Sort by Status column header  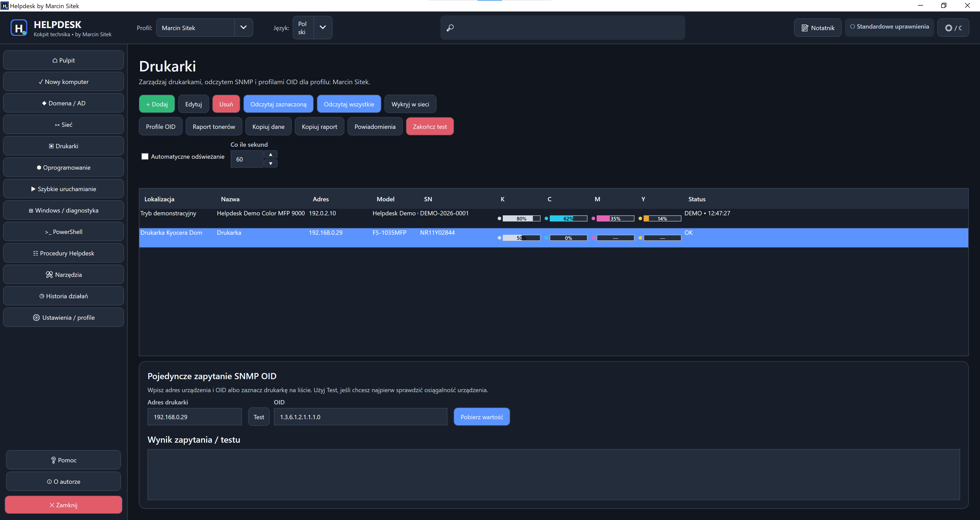(696, 199)
